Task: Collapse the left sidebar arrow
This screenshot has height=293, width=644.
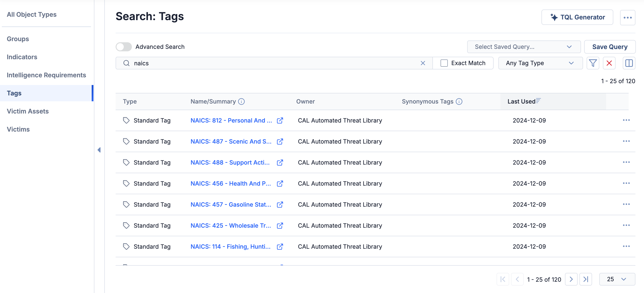Action: [99, 150]
